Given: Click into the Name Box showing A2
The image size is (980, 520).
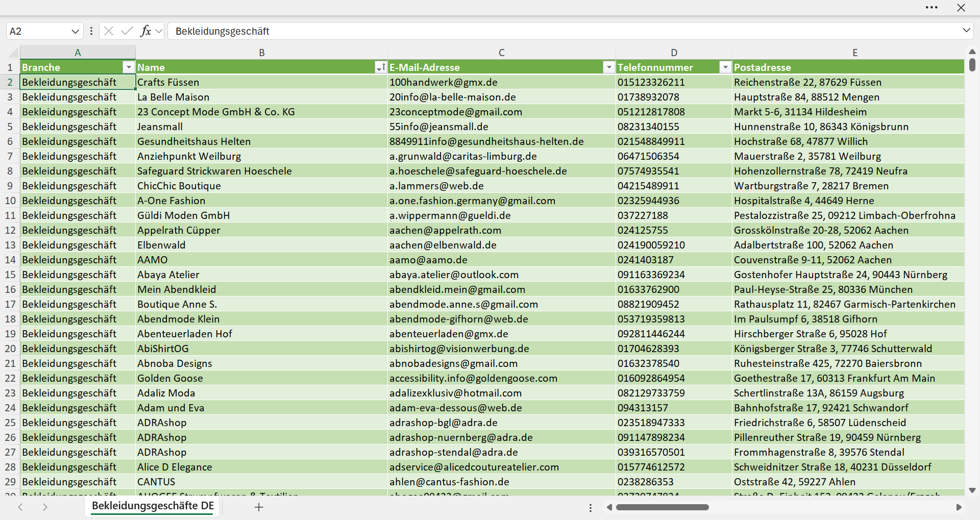Looking at the screenshot, I should 38,31.
